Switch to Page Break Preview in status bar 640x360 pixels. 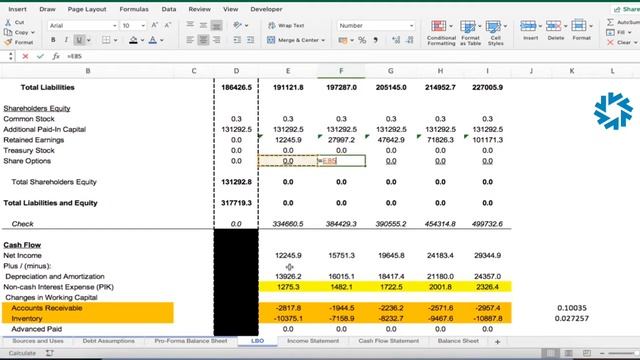tap(587, 353)
